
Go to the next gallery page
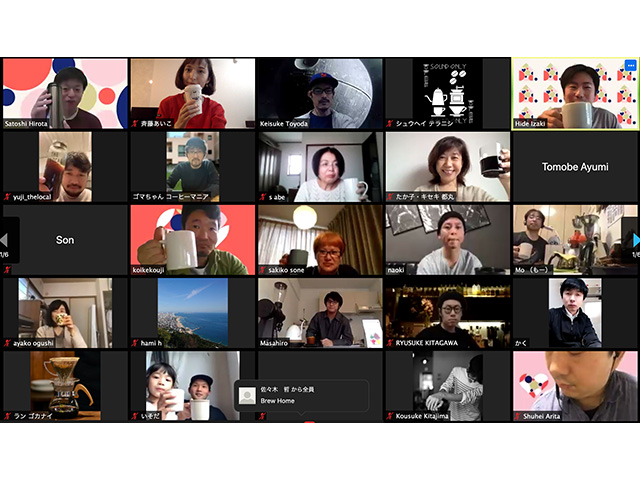tap(632, 240)
